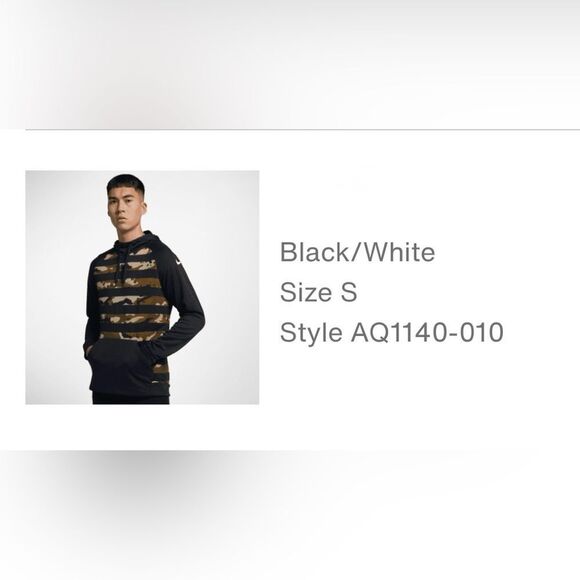Click the letter S in the size line
580x580 pixels.
349,292
